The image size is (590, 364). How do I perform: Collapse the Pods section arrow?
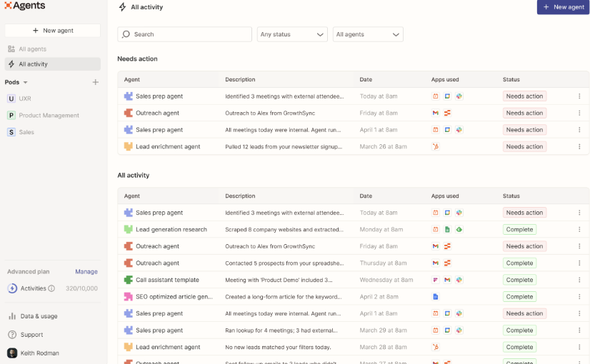(26, 82)
